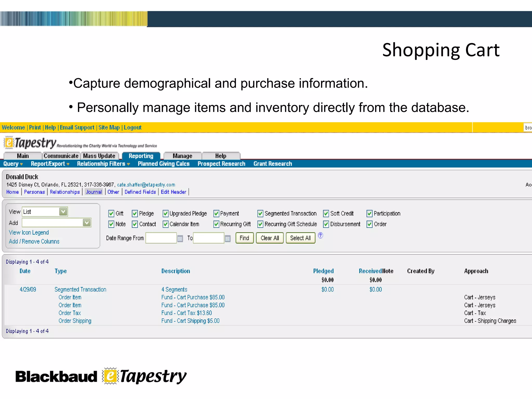
Task: Click the Print link
Action: (x=35, y=128)
